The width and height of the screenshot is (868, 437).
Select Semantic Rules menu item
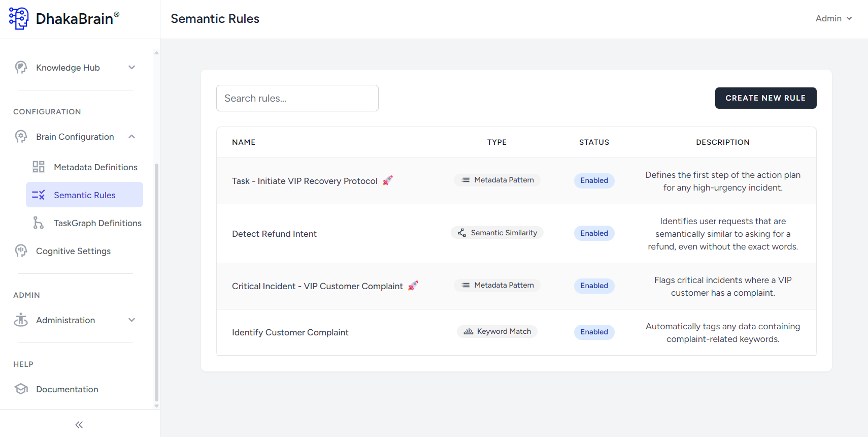85,195
